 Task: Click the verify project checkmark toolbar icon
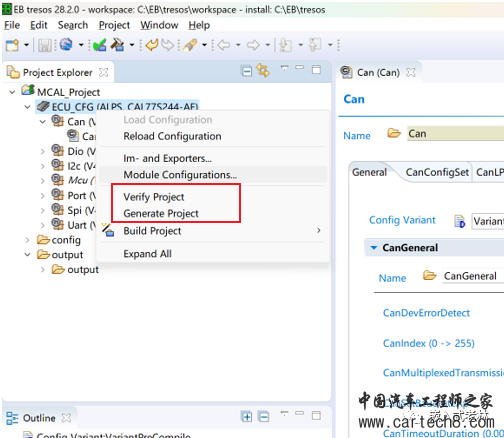pos(99,45)
